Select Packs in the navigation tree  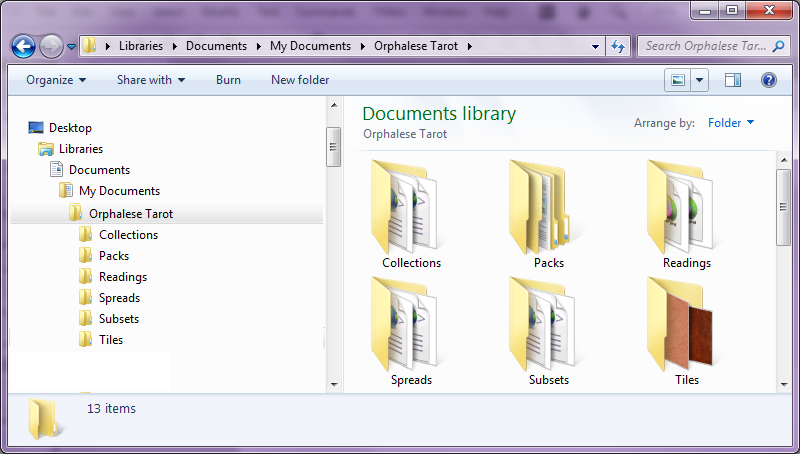tap(104, 256)
